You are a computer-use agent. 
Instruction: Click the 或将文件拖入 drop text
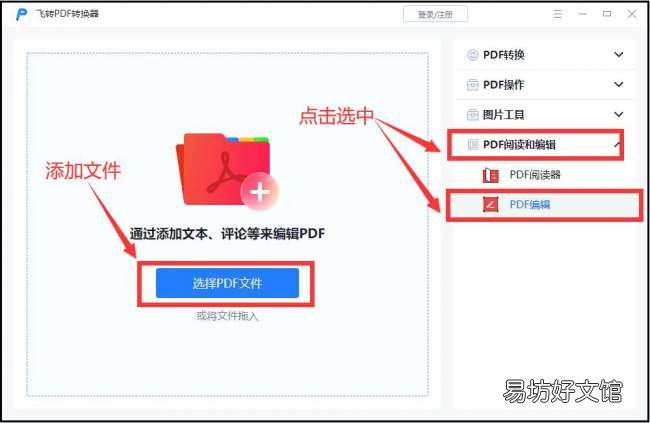[x=227, y=316]
